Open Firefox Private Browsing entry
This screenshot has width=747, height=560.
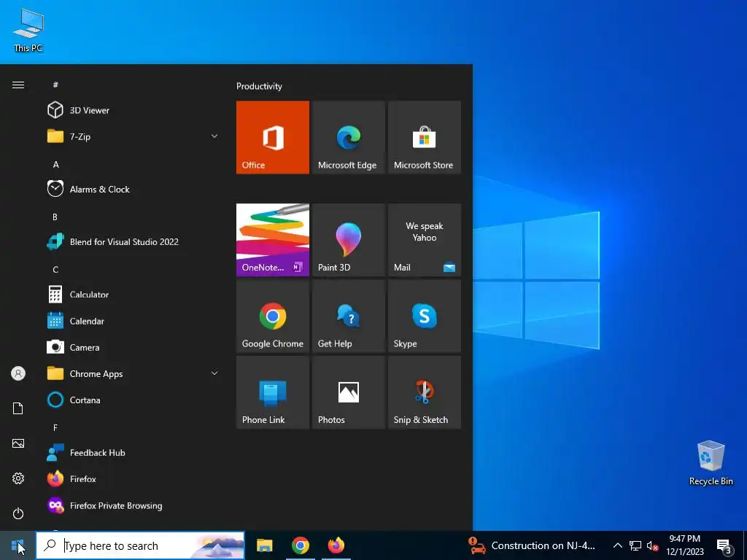133,505
